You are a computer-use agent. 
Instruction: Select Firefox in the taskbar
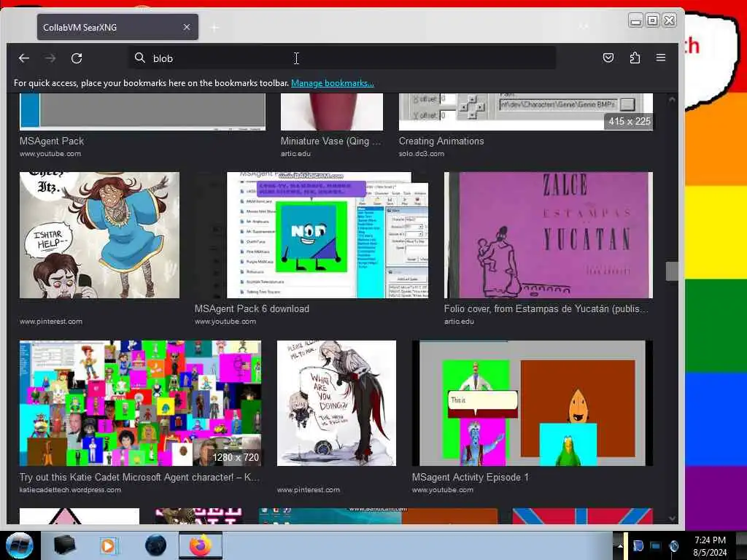click(201, 545)
